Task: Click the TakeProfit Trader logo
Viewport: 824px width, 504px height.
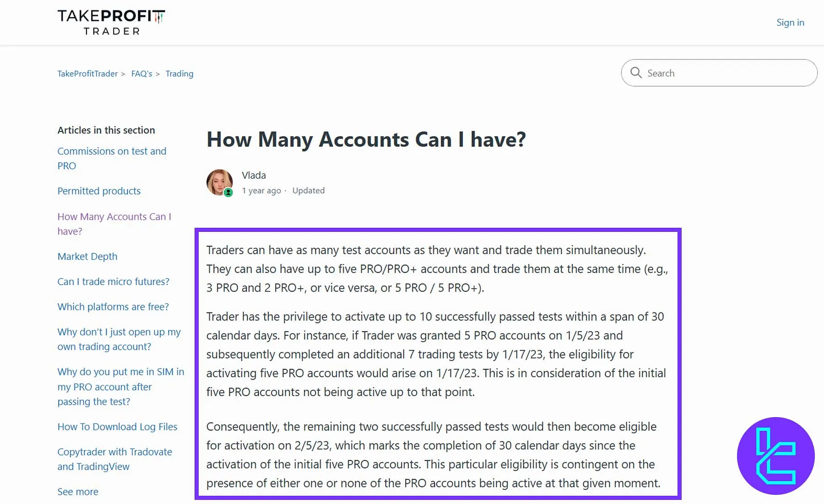Action: click(x=111, y=22)
